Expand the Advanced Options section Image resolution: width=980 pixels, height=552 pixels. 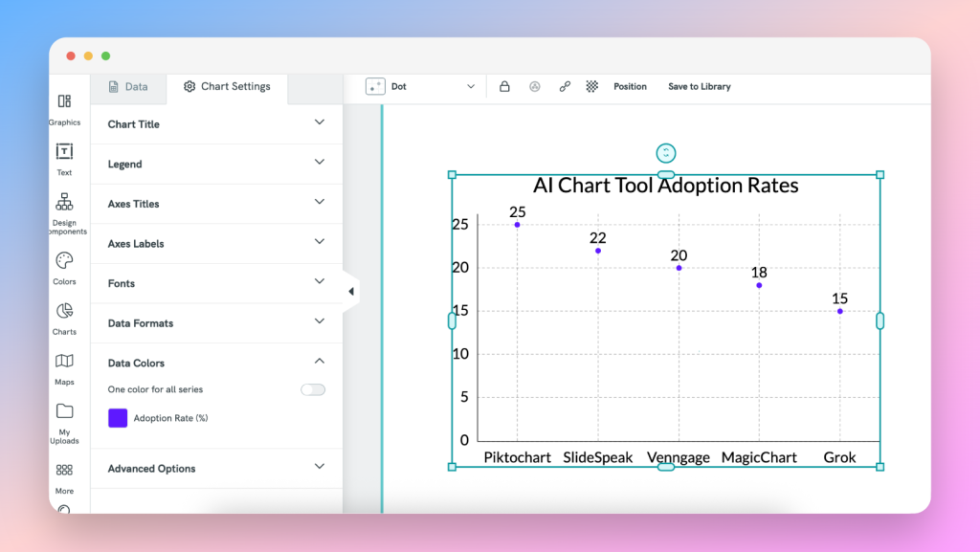click(216, 469)
